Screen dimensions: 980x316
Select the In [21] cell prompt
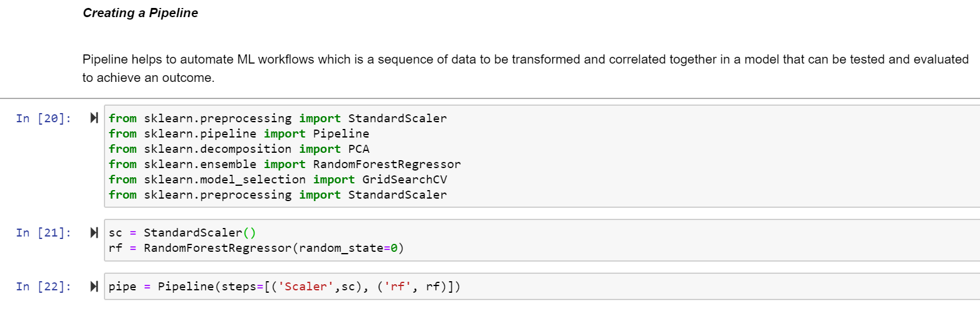point(43,233)
